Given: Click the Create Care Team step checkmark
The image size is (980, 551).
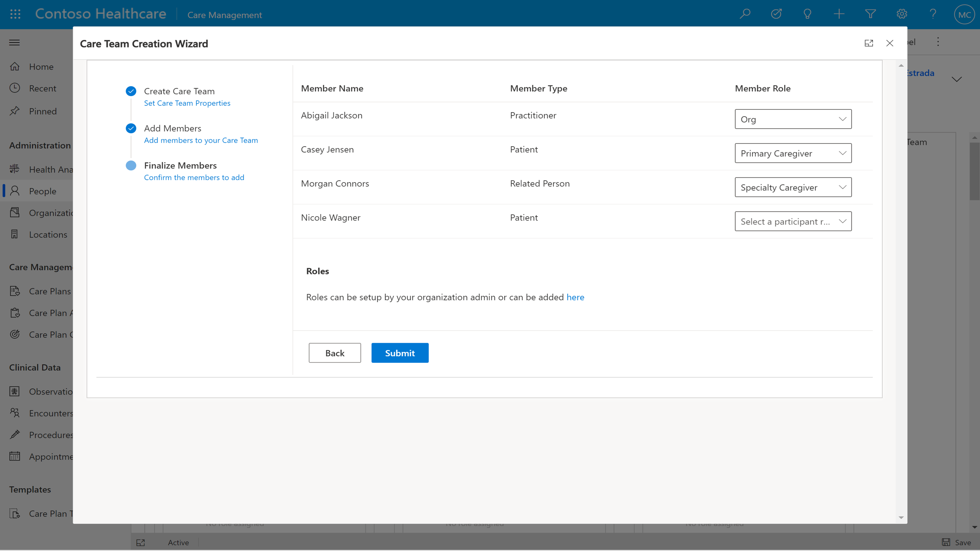Looking at the screenshot, I should [131, 91].
